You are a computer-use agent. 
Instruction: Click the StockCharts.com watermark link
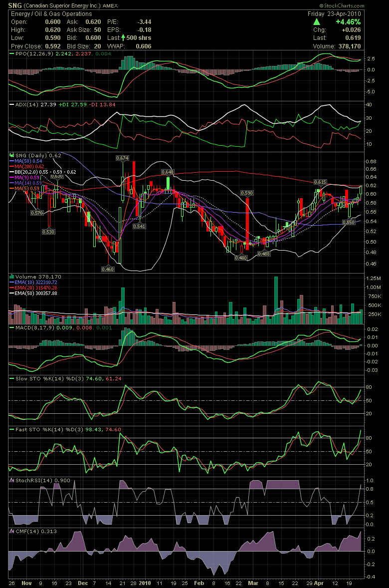[342, 5]
